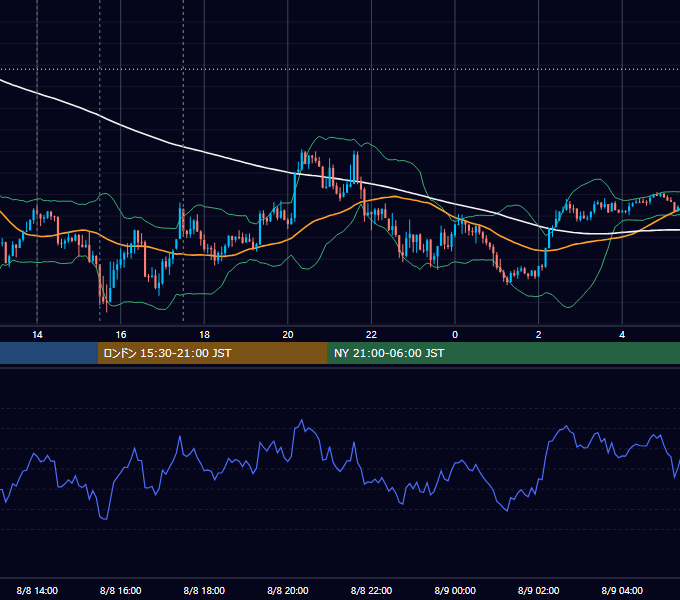Click the 8/8 16:00 timestamp label
680x600 pixels.
tap(121, 590)
